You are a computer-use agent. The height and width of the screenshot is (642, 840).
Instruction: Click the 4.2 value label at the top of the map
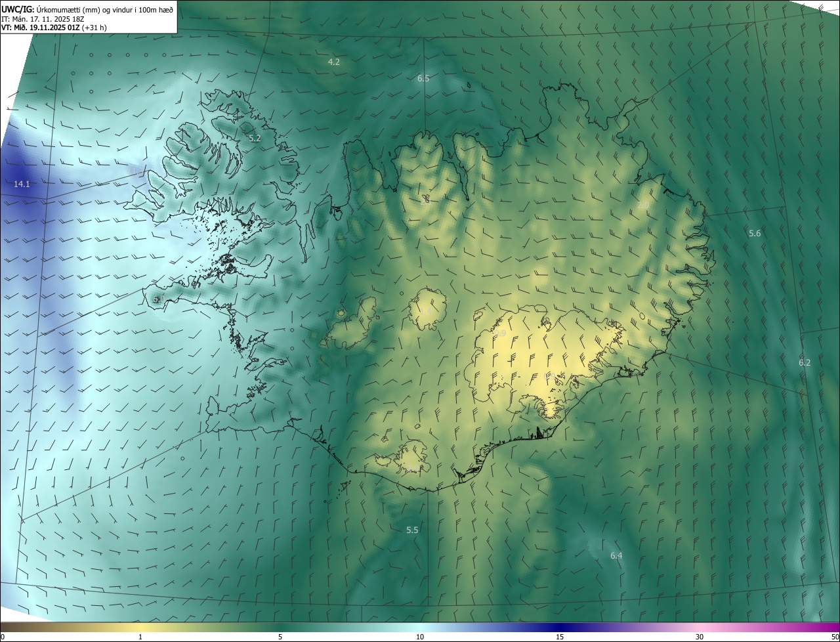tap(333, 62)
